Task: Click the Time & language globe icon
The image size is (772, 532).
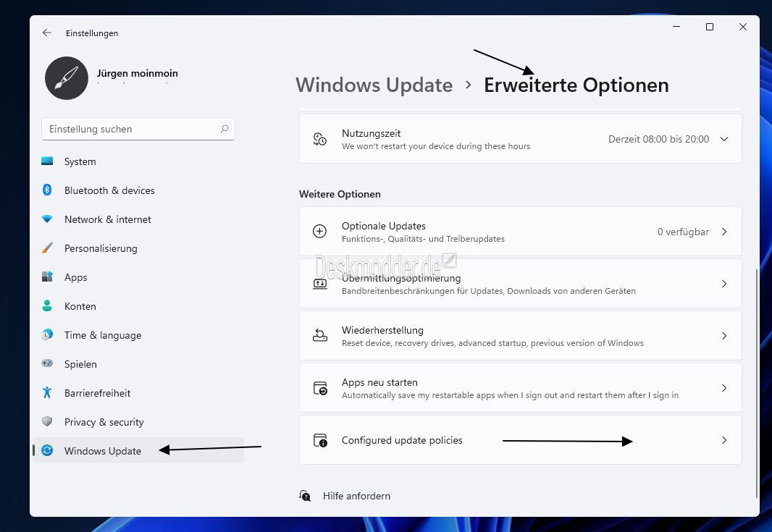Action: (47, 335)
